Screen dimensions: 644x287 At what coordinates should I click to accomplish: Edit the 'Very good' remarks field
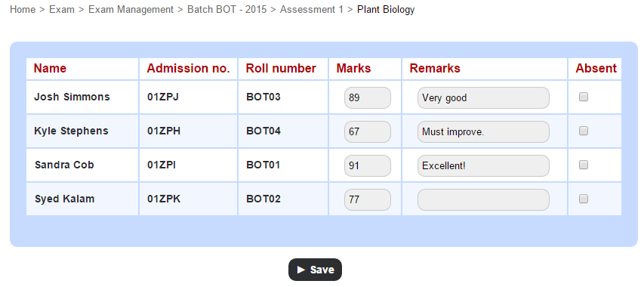[483, 97]
